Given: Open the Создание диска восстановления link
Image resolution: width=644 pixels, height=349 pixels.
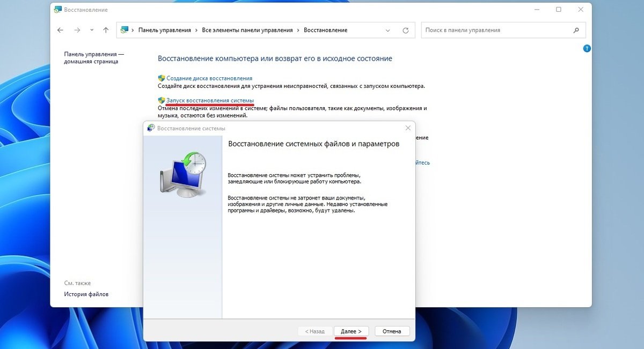Looking at the screenshot, I should pyautogui.click(x=209, y=78).
